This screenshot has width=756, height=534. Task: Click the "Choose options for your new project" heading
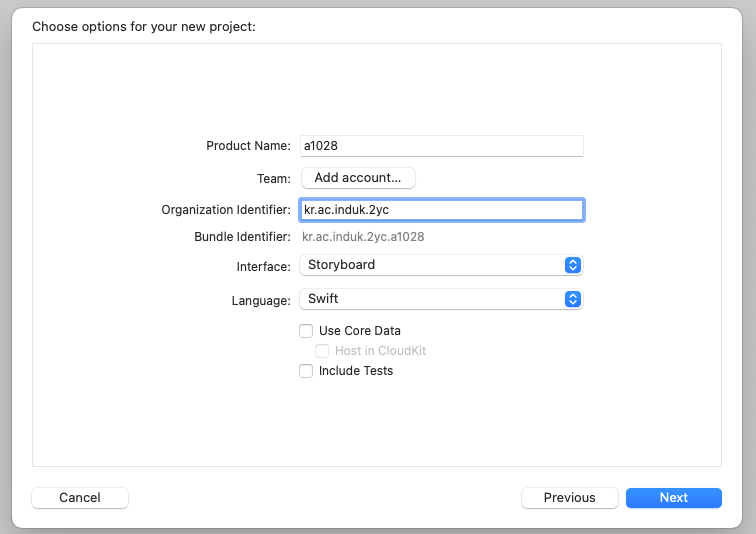[x=144, y=26]
